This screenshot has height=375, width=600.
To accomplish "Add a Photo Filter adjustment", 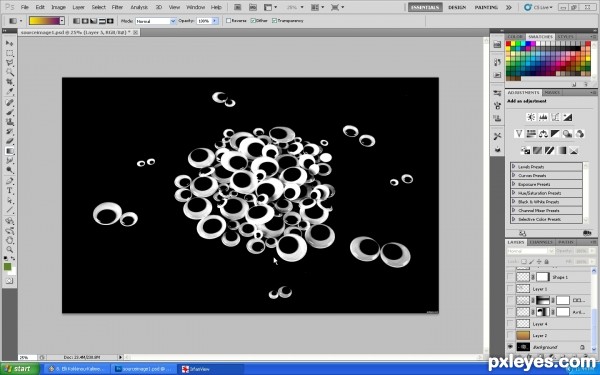I will point(567,134).
